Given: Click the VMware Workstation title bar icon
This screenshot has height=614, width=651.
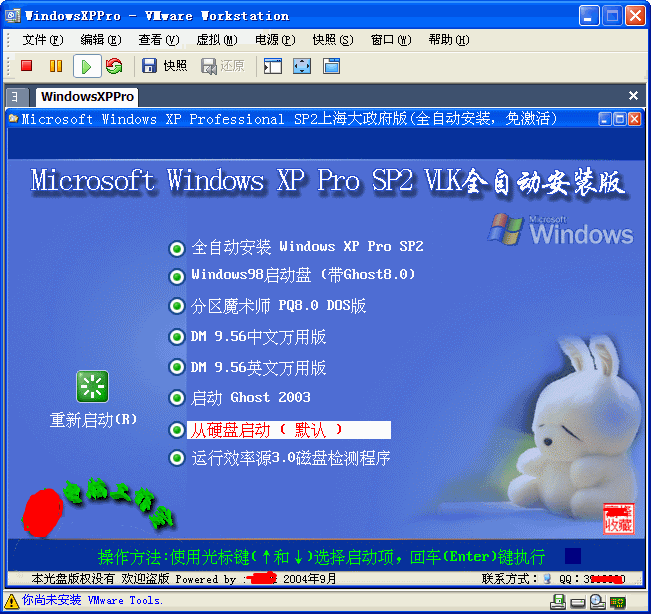Looking at the screenshot, I should 12,16.
